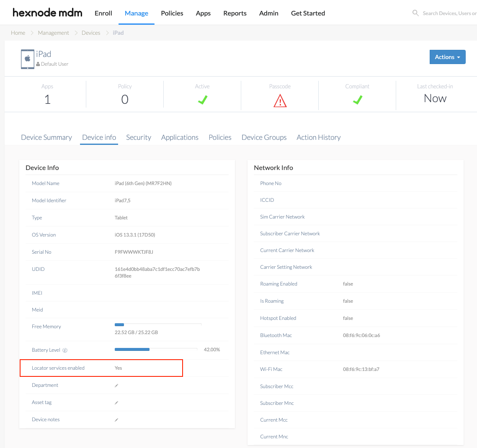Click the Last checked-in Now value
Image resolution: width=477 pixels, height=448 pixels.
point(435,98)
